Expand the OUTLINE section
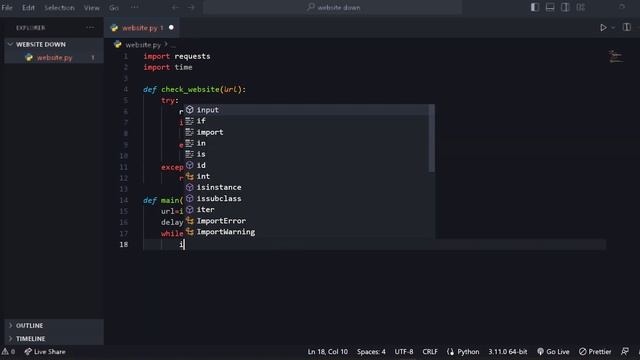 pos(53,325)
